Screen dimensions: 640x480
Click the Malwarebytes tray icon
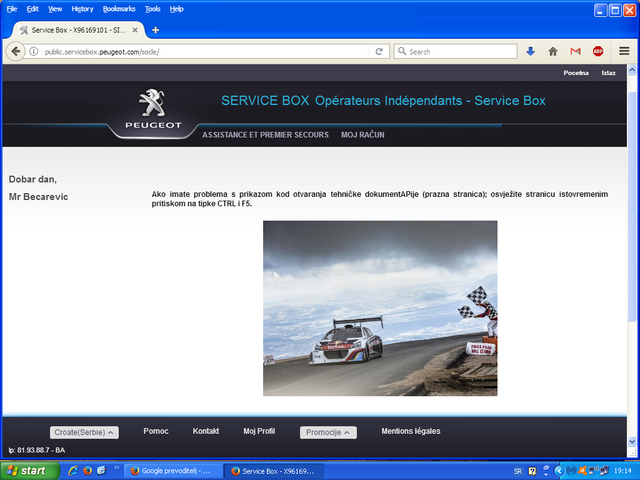click(571, 471)
